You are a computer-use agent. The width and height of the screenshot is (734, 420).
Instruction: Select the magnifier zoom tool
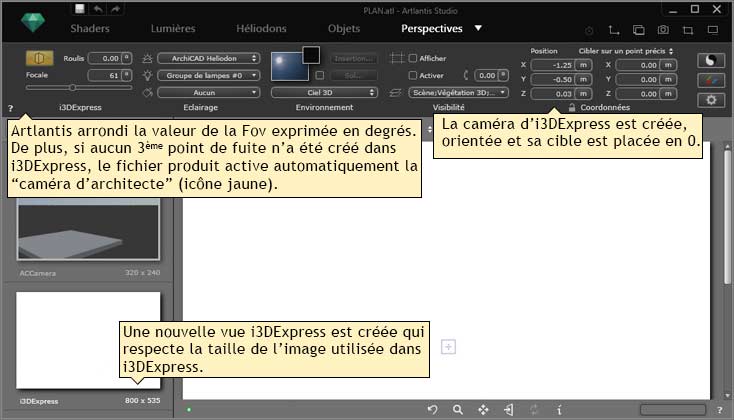pyautogui.click(x=458, y=410)
